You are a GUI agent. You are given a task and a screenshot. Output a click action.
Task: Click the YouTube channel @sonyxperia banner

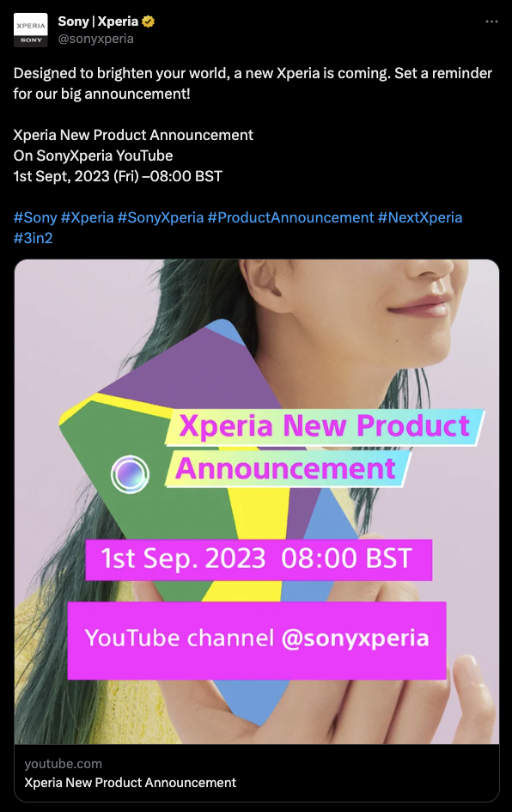click(x=257, y=640)
